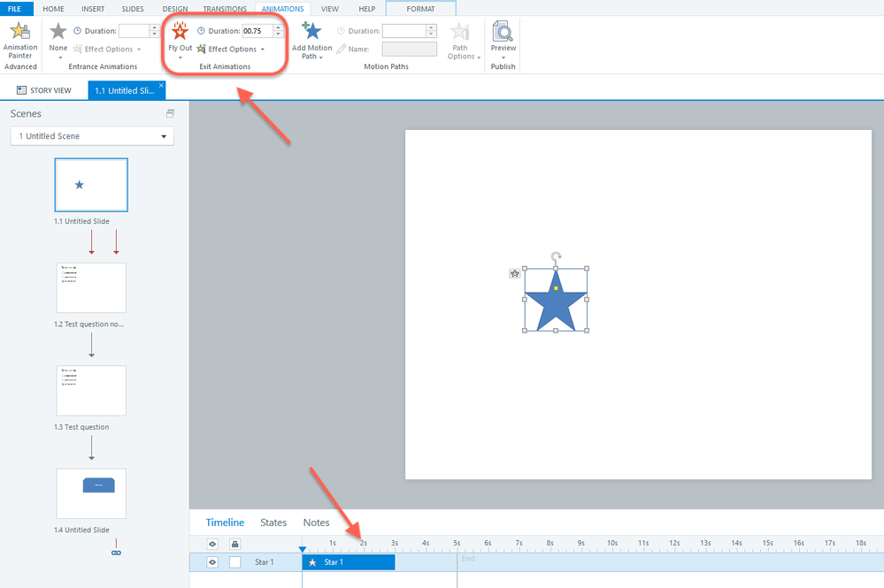Viewport: 884px width, 588px height.
Task: Open the Animation Painter tool
Action: (19, 40)
